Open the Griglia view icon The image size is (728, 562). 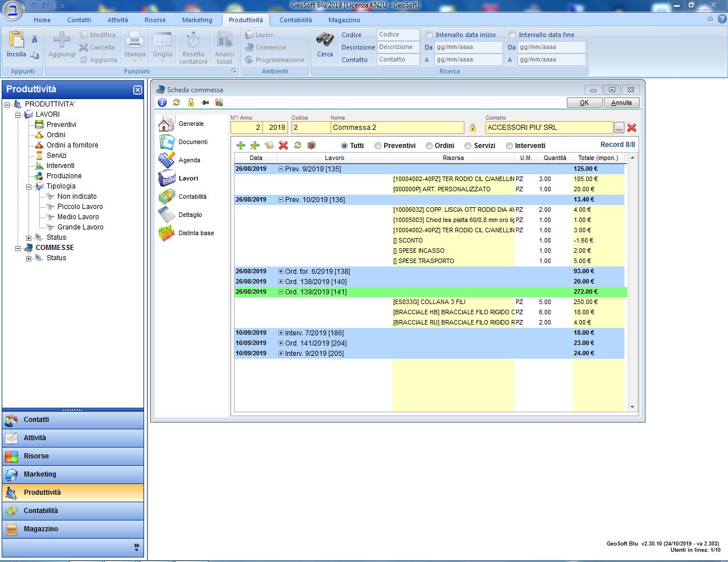coord(162,40)
